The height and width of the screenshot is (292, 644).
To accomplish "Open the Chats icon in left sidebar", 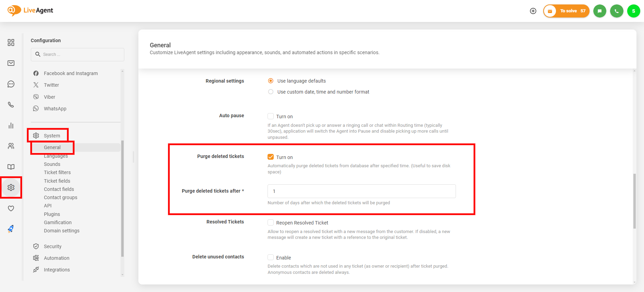I will (11, 84).
